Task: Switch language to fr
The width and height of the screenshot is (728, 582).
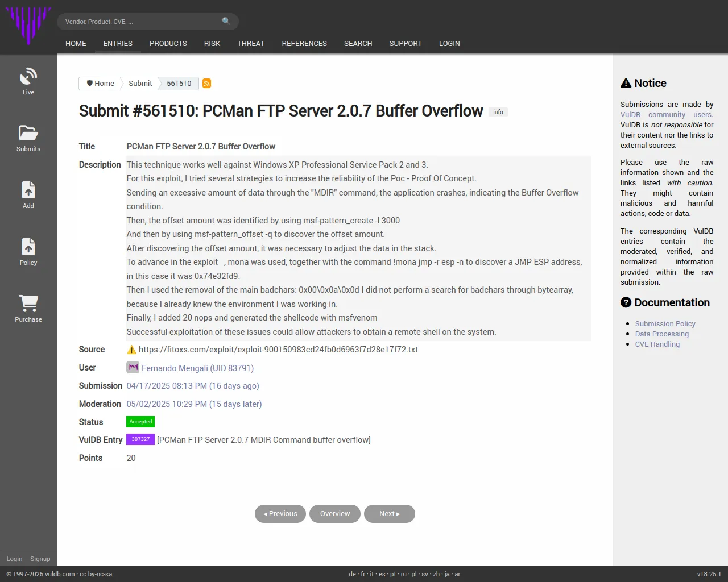Action: [363, 574]
